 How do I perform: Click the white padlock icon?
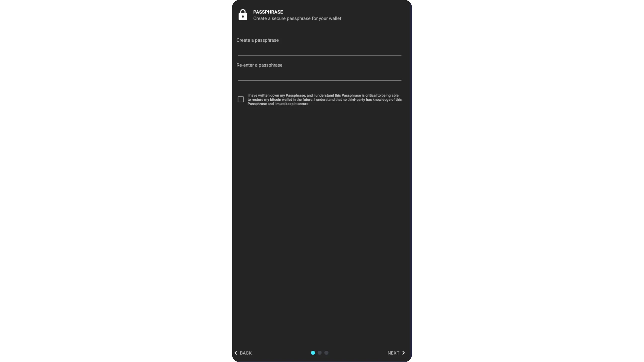click(x=243, y=15)
